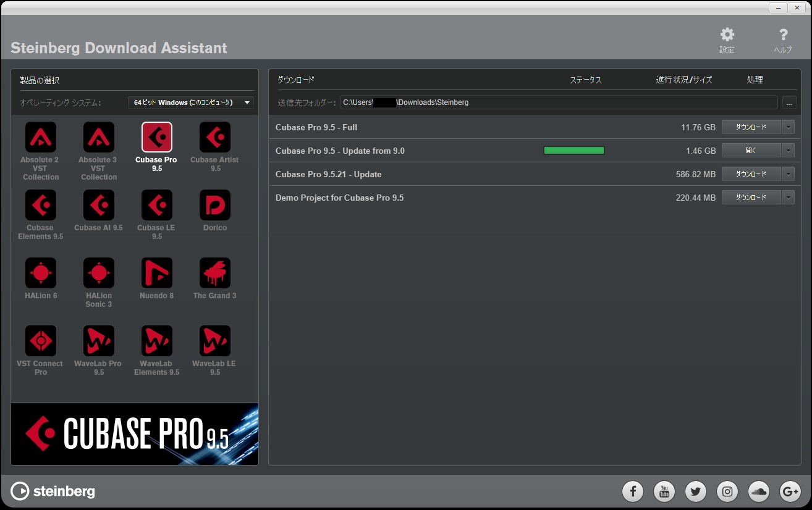
Task: Download Cubase Pro 9.5 - Full
Action: coord(751,127)
